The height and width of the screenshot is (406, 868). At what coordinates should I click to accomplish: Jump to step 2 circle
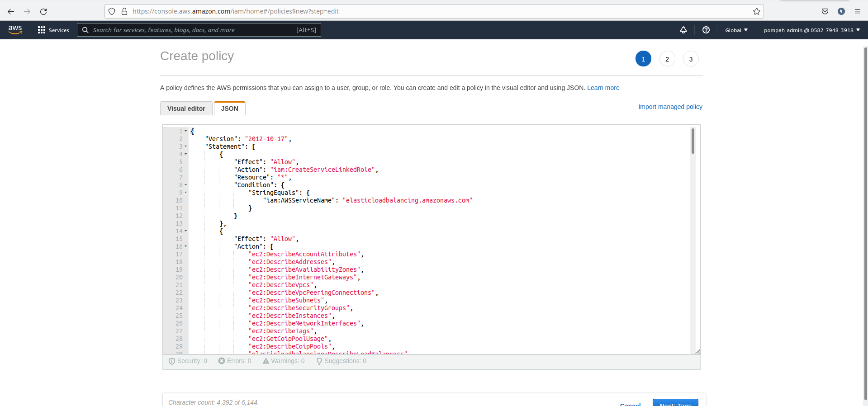[667, 59]
